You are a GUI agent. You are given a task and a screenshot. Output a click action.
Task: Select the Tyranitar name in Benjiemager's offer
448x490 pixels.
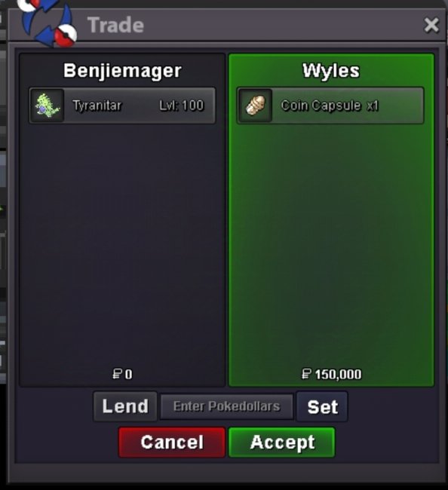[x=97, y=106]
